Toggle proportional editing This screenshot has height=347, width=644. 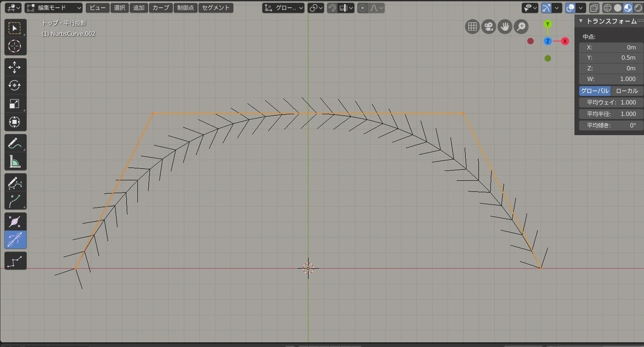pyautogui.click(x=363, y=8)
